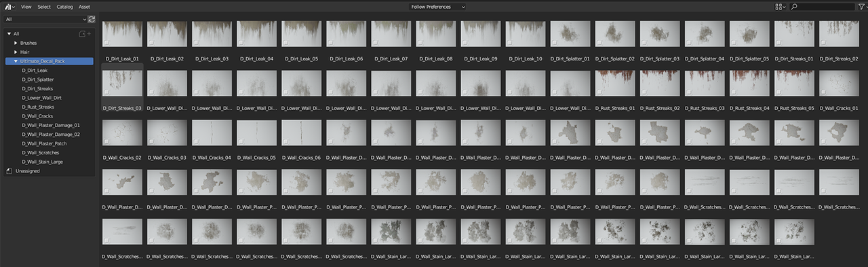Select the D_Dirt_Leak_08 asset thumbnail
Screen dimensions: 868x267
tap(435, 34)
